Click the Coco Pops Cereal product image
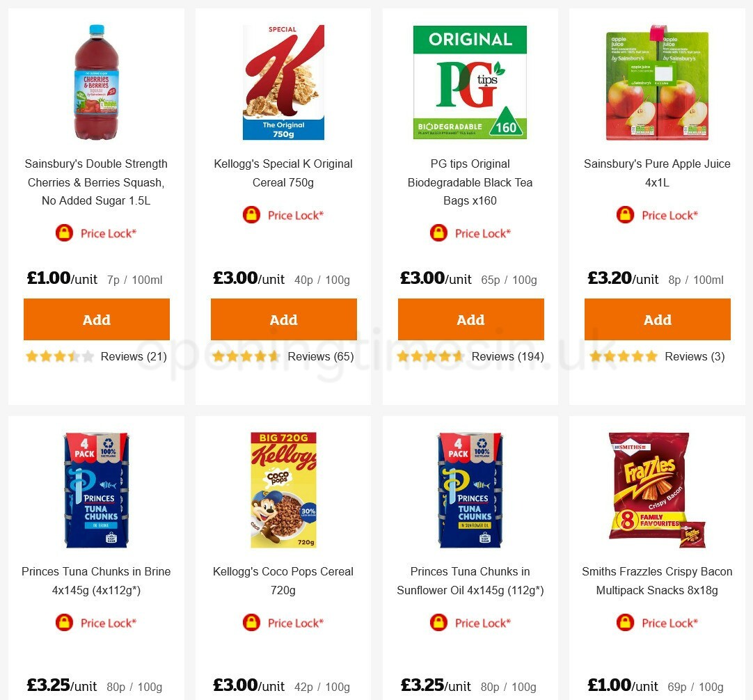 coord(283,489)
